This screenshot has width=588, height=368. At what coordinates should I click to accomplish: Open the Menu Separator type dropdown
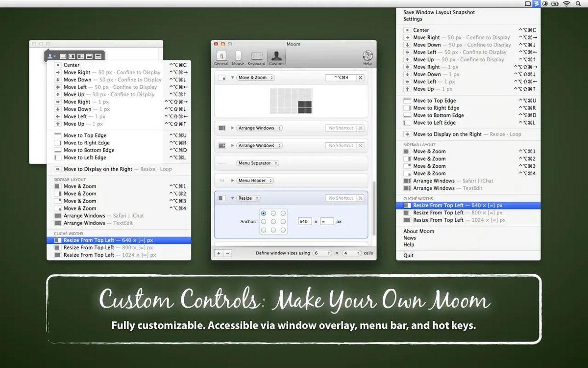click(258, 163)
